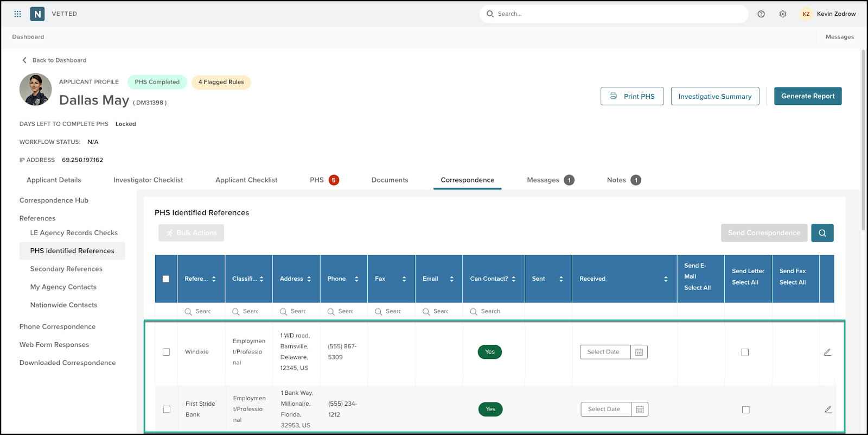This screenshot has width=868, height=435.
Task: Click the PHS Completed status badge
Action: (157, 82)
